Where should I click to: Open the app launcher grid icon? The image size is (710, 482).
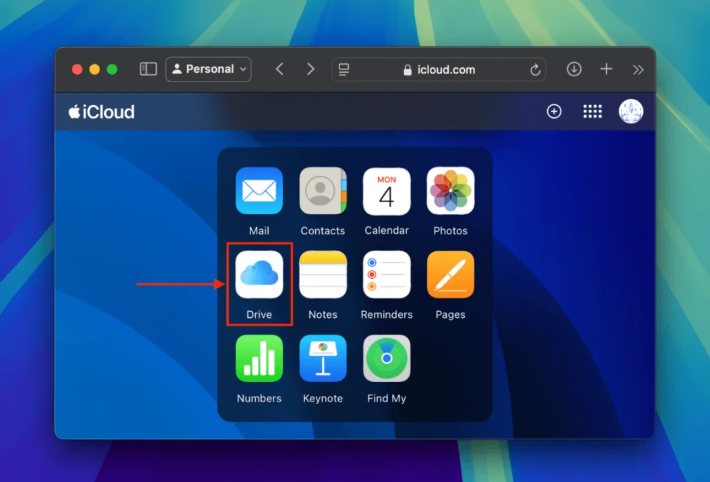592,111
